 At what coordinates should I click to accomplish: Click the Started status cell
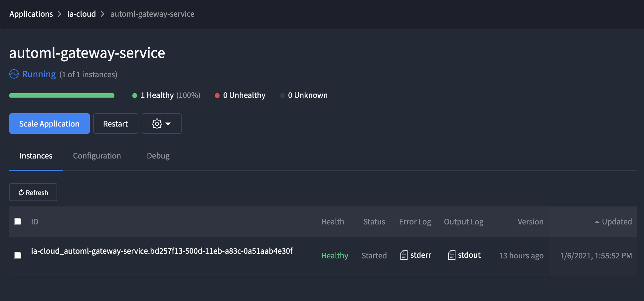click(x=374, y=256)
